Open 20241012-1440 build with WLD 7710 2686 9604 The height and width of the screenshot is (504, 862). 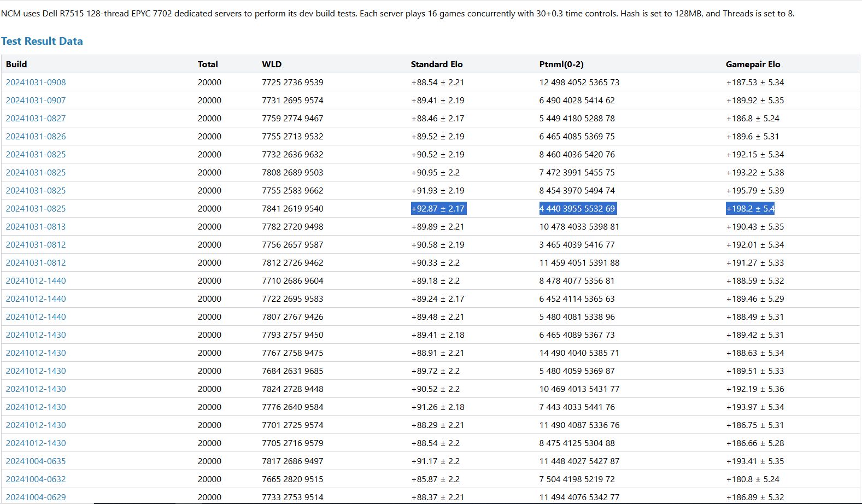coord(36,280)
